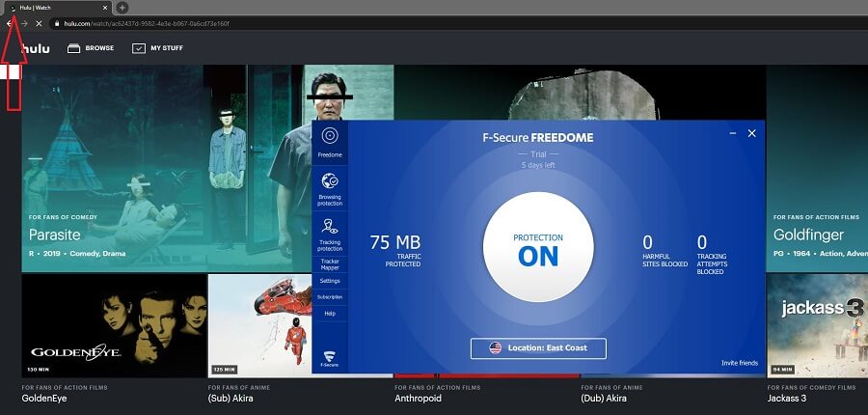
Task: Close the Hulu | Watch tab
Action: coord(106,8)
